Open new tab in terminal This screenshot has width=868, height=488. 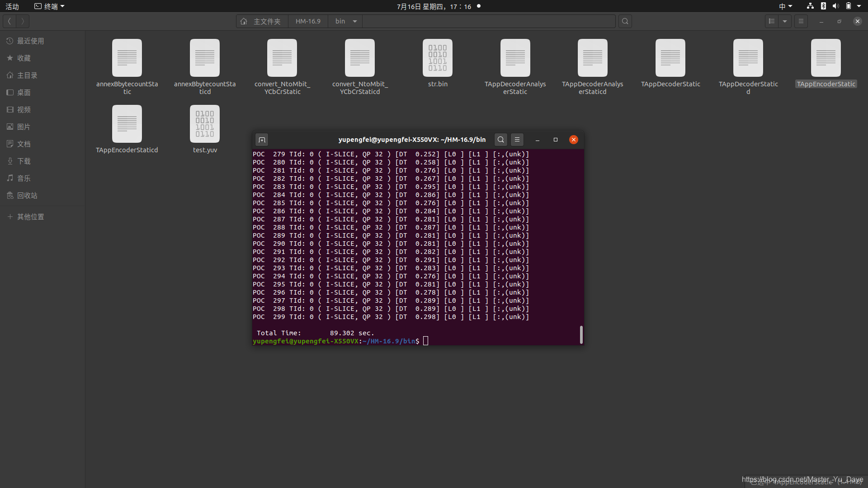pyautogui.click(x=262, y=140)
